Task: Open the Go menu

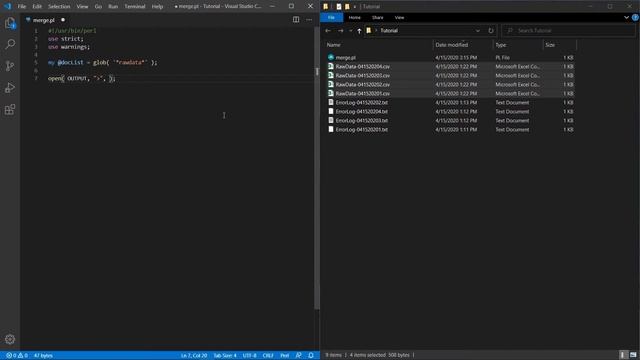Action: tap(98, 7)
